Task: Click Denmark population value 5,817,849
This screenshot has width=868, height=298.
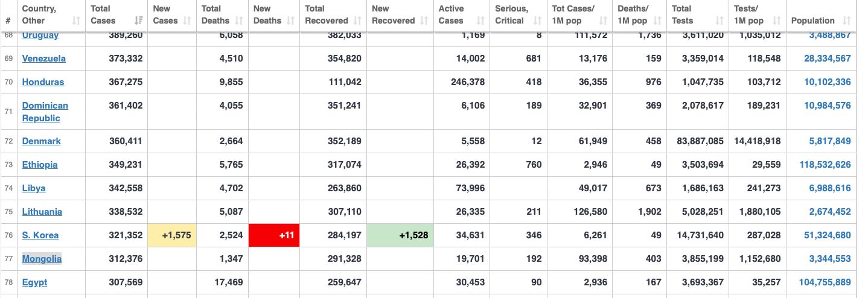Action: coord(827,141)
